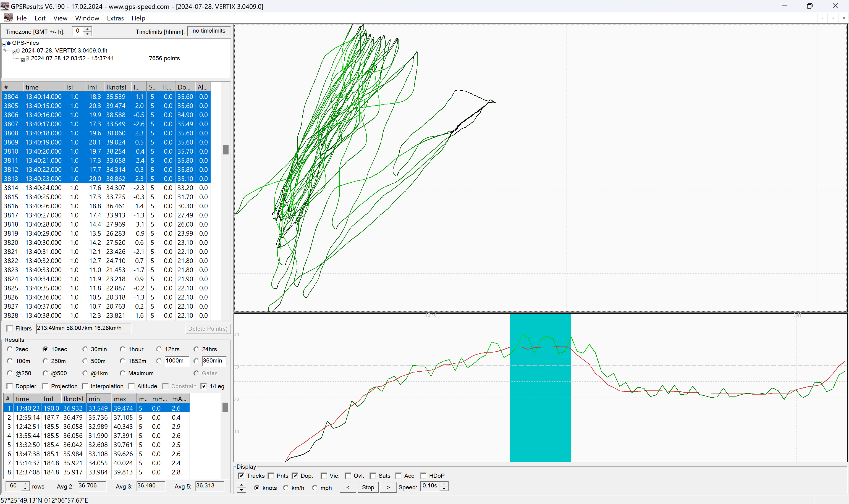
Task: Step playback backward with < button
Action: click(x=348, y=487)
